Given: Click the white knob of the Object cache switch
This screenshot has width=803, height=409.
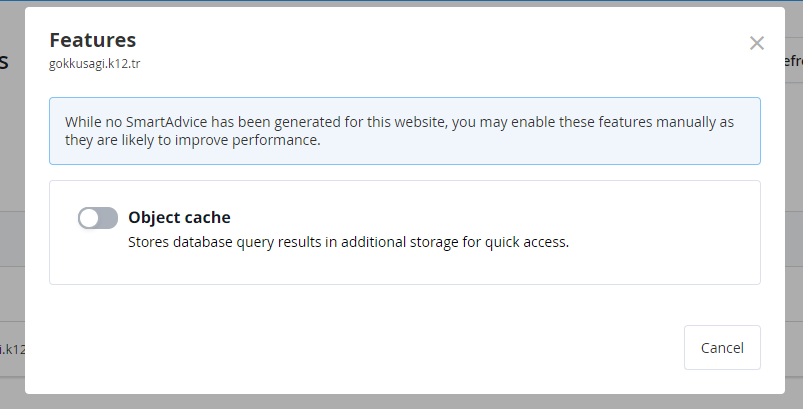Looking at the screenshot, I should 89,219.
